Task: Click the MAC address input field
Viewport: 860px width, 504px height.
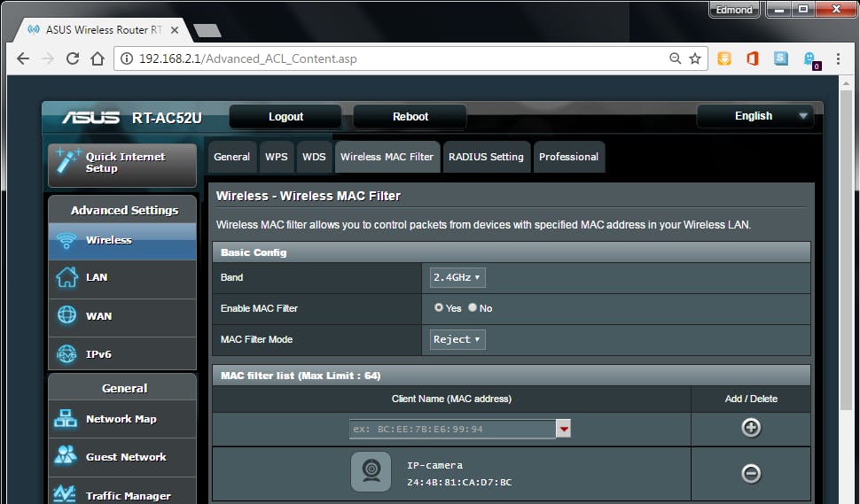Action: pos(452,429)
